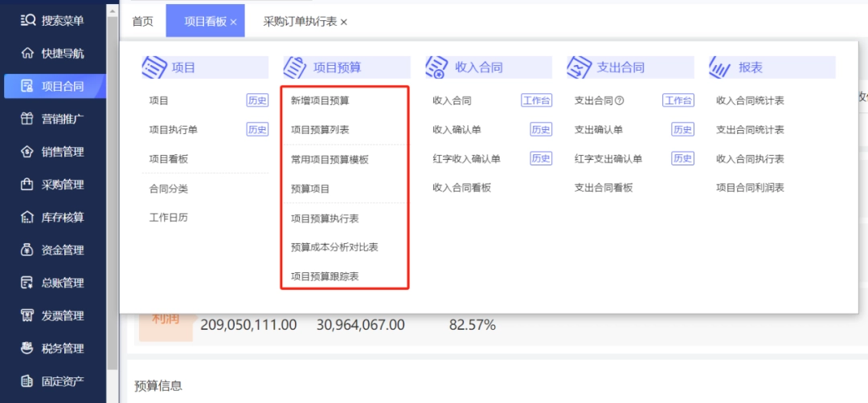Close the 项目看板 tab
This screenshot has height=403, width=868.
coord(233,22)
